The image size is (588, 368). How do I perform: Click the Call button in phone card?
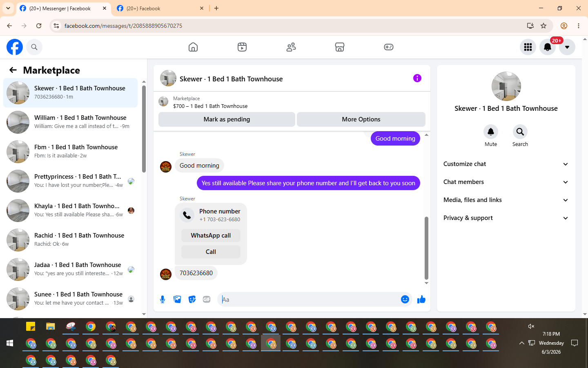tap(211, 252)
